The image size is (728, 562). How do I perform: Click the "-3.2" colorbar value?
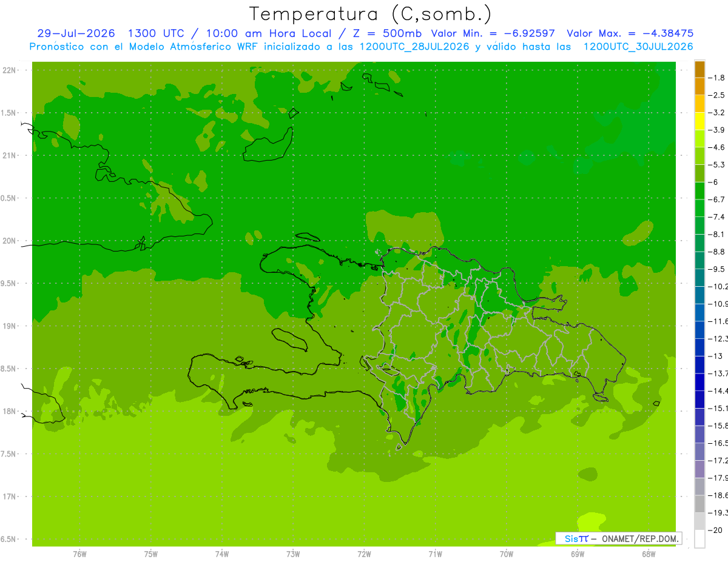click(x=716, y=112)
